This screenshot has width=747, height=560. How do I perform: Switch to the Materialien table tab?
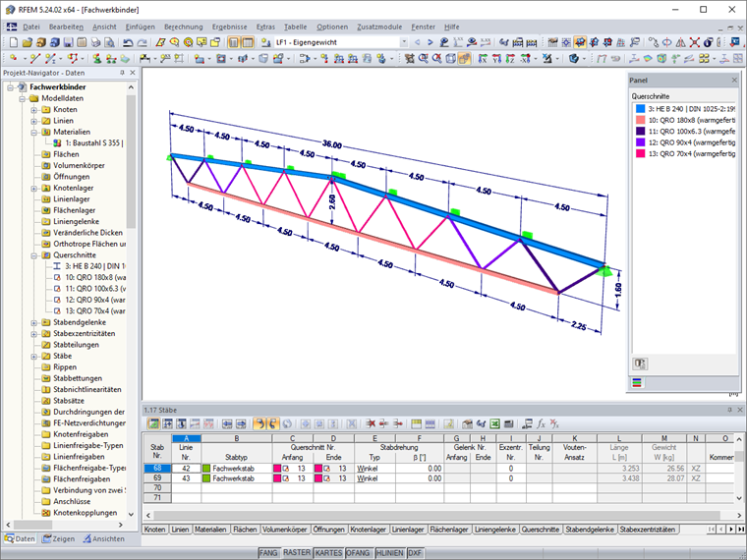pyautogui.click(x=210, y=529)
